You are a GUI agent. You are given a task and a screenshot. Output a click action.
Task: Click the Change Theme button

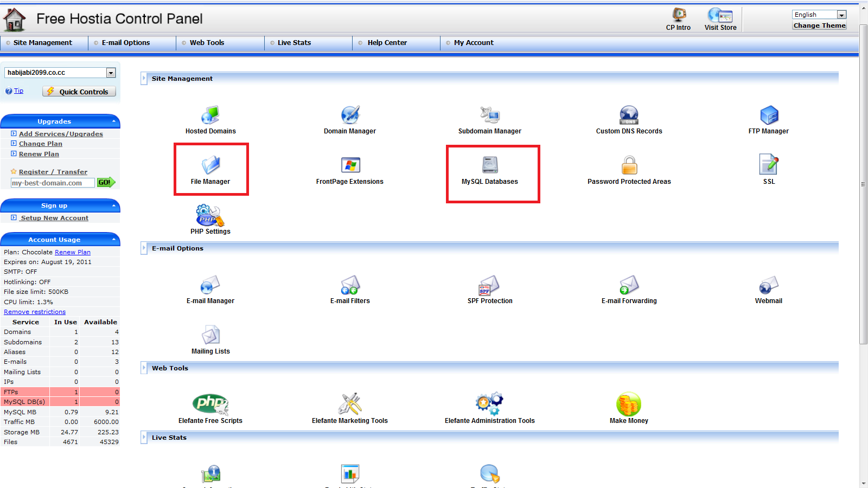click(x=819, y=25)
